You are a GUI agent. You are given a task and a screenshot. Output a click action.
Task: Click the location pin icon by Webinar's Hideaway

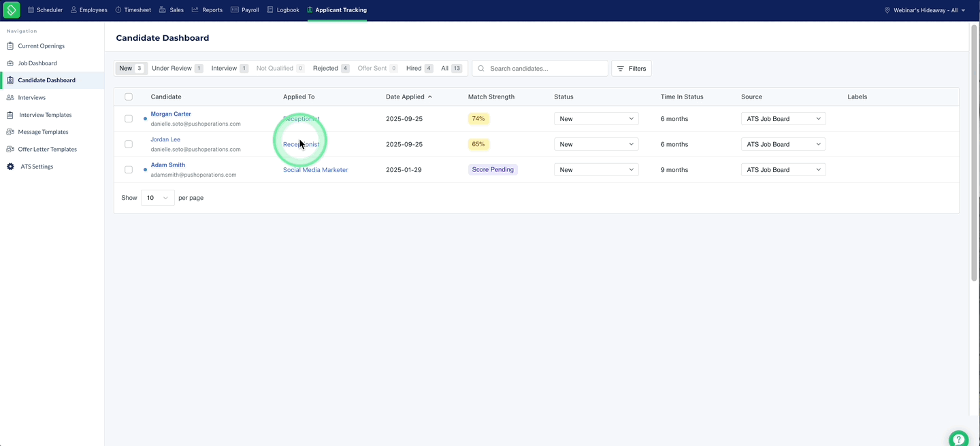(887, 10)
